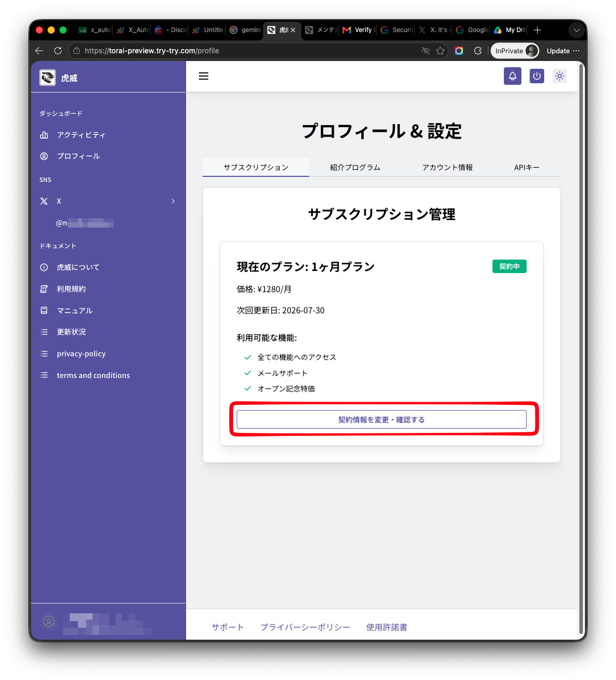
Task: Reload the page with the refresh icon
Action: tap(58, 51)
